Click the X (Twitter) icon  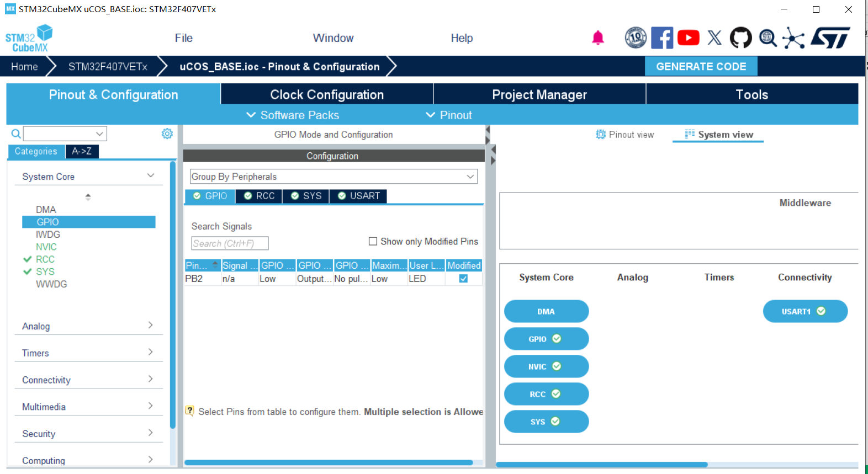[714, 38]
